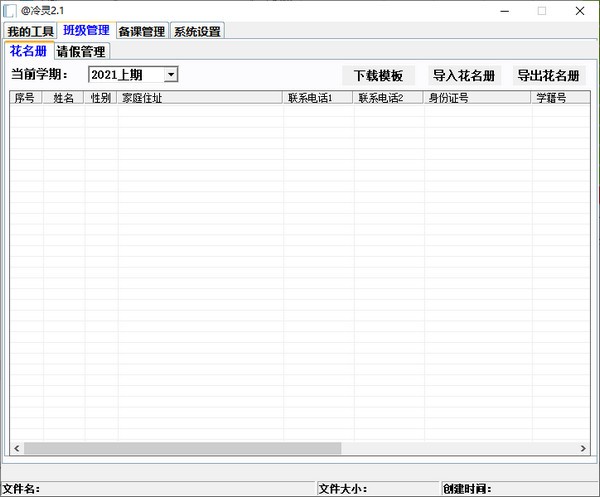600x497 pixels.
Task: Sort by the 姓名 column header
Action: coord(63,98)
